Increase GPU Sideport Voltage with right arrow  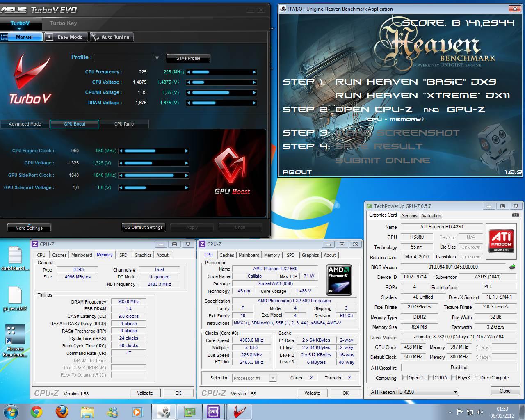[x=187, y=188]
